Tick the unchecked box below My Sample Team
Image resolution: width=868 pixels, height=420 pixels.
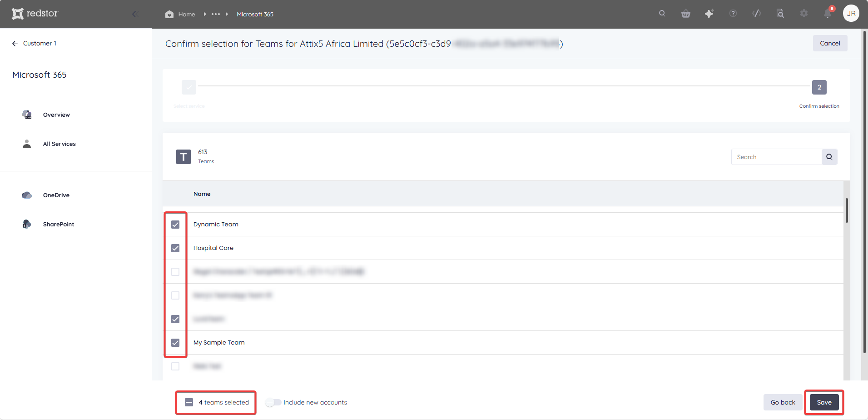(175, 366)
